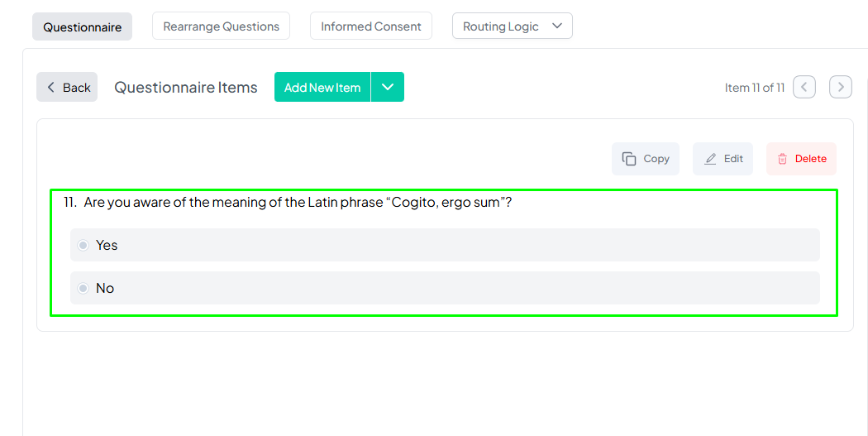Click Add New Item button

pyautogui.click(x=322, y=87)
